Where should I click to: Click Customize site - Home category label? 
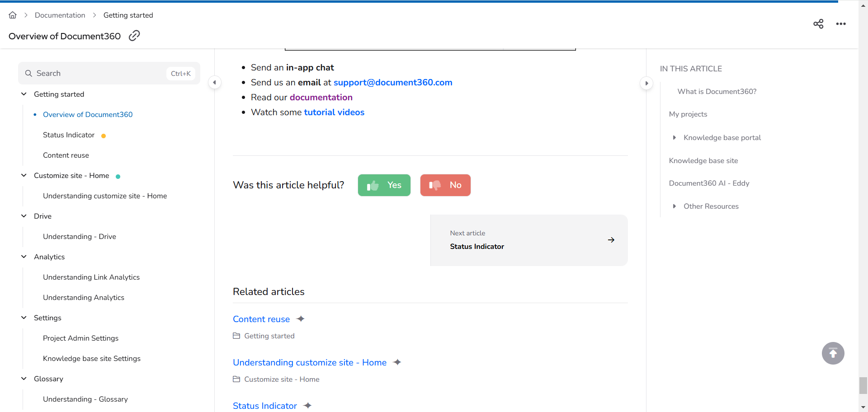tap(282, 379)
